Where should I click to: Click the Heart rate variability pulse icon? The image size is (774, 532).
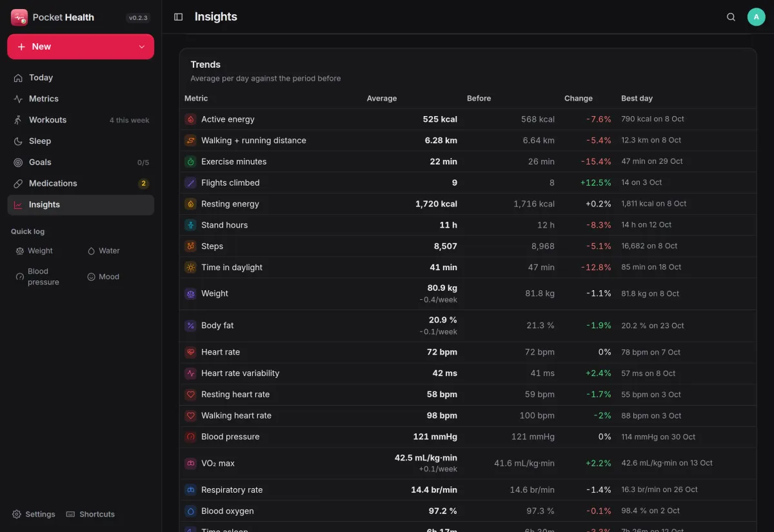tap(190, 373)
